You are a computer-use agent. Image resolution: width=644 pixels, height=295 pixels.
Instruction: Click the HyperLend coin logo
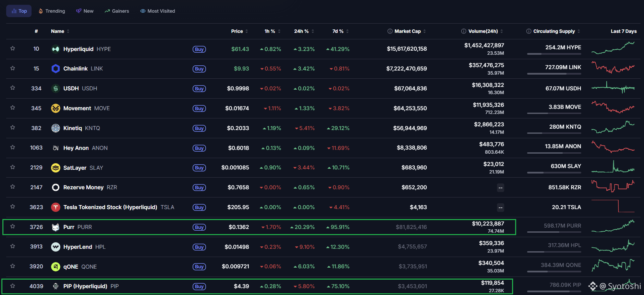pos(56,247)
